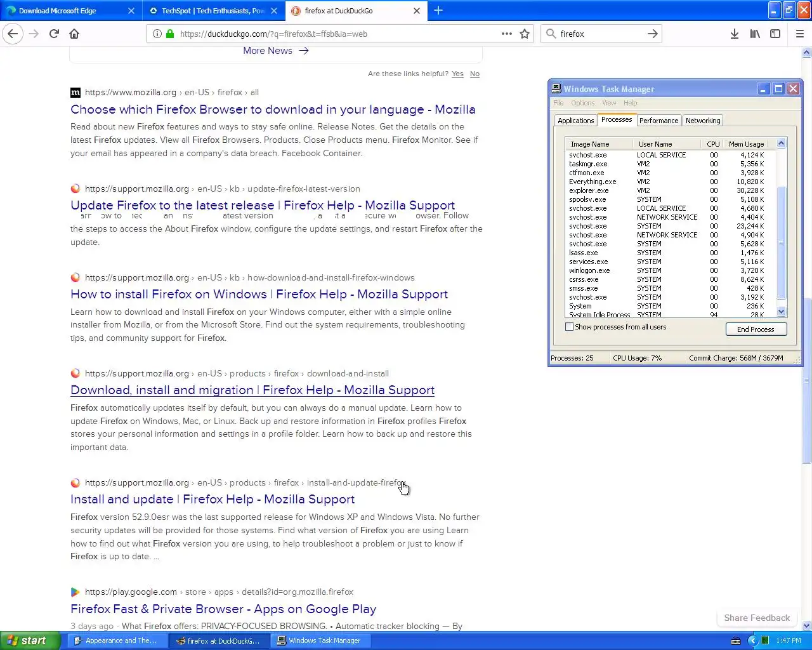Switch to Applications tab in Task Manager
812x650 pixels.
point(575,121)
